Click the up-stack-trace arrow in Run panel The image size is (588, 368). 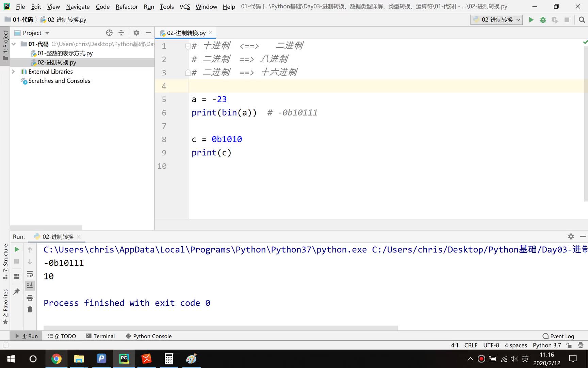(30, 250)
